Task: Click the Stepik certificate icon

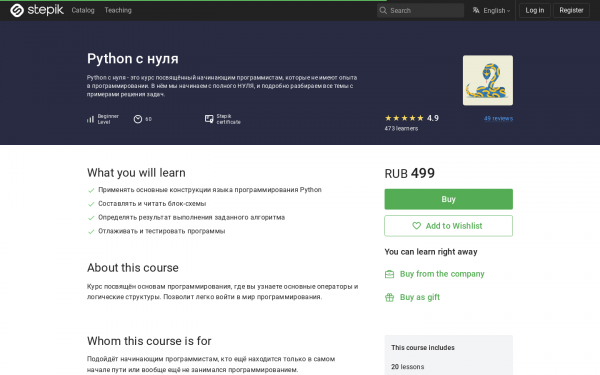Action: 209,119
